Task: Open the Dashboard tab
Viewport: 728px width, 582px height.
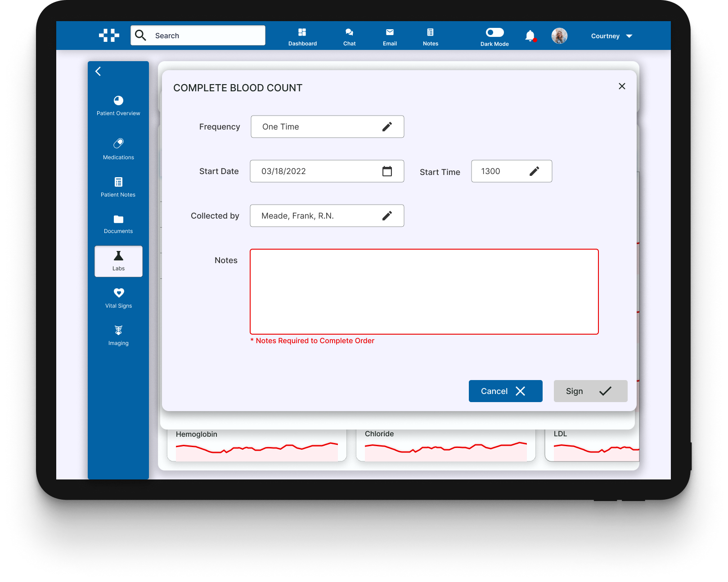Action: tap(302, 37)
